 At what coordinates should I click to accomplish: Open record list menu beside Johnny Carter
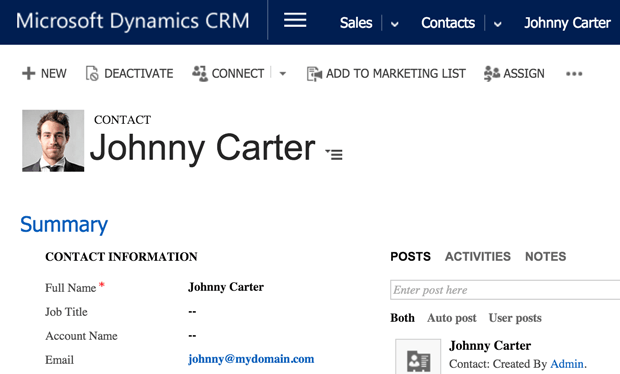(334, 154)
